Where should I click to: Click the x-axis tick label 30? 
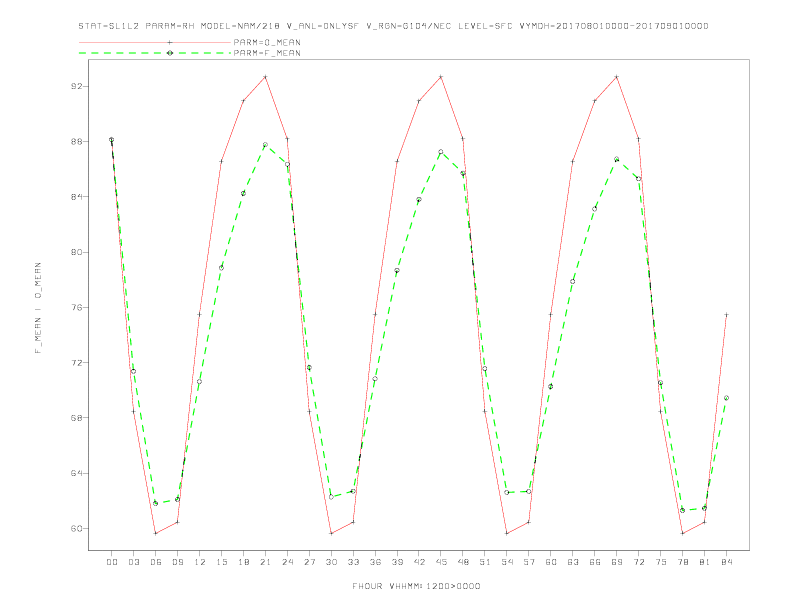[x=331, y=562]
